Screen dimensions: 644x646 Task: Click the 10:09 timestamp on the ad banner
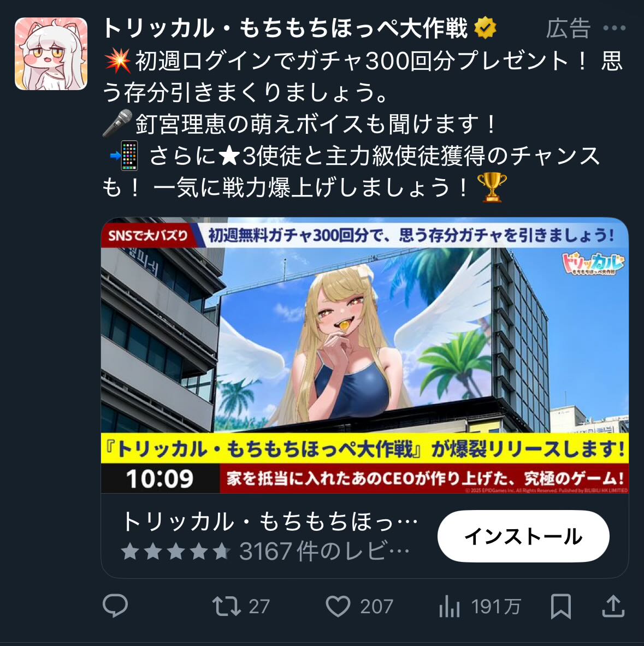pos(160,479)
